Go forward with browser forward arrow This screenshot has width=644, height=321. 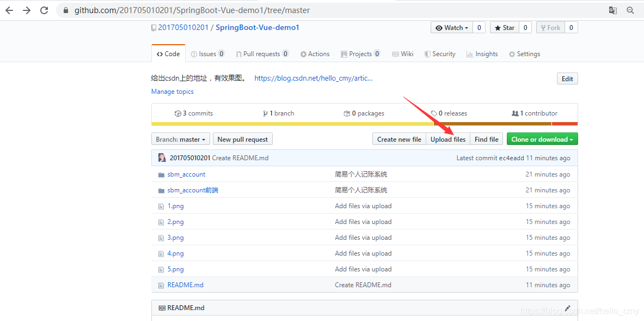tap(27, 11)
